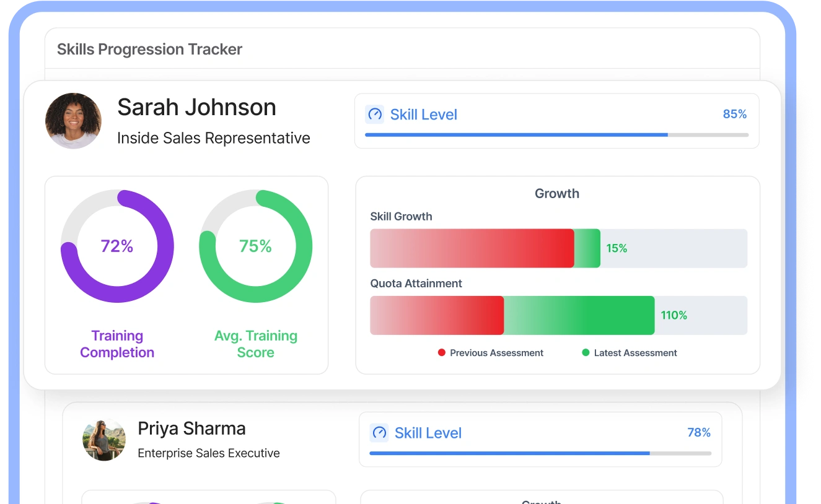Click the 85% value

[735, 114]
